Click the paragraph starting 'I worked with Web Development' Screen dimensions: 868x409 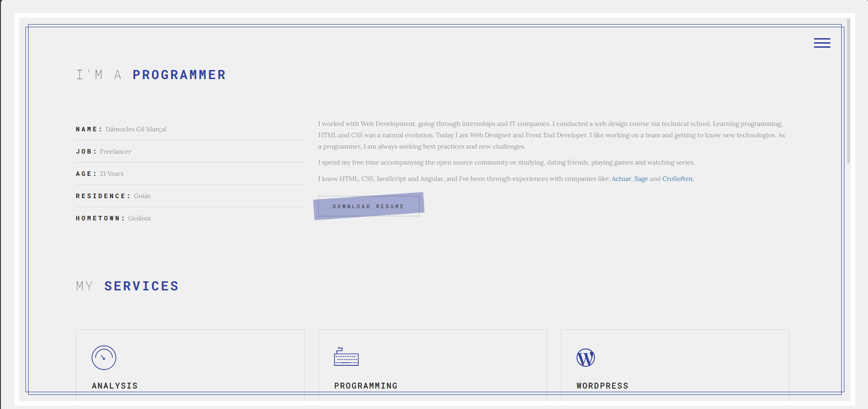point(552,135)
